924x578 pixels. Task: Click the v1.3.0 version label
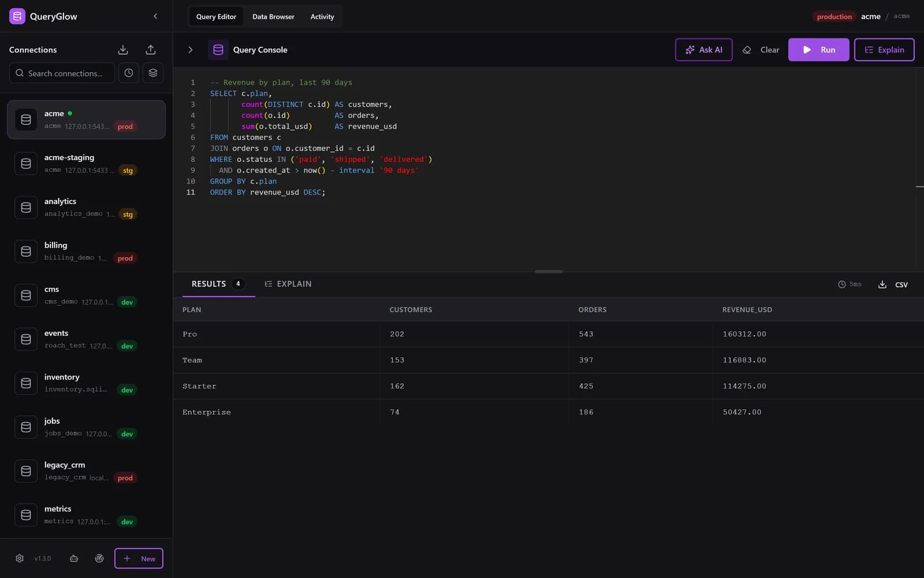[43, 558]
